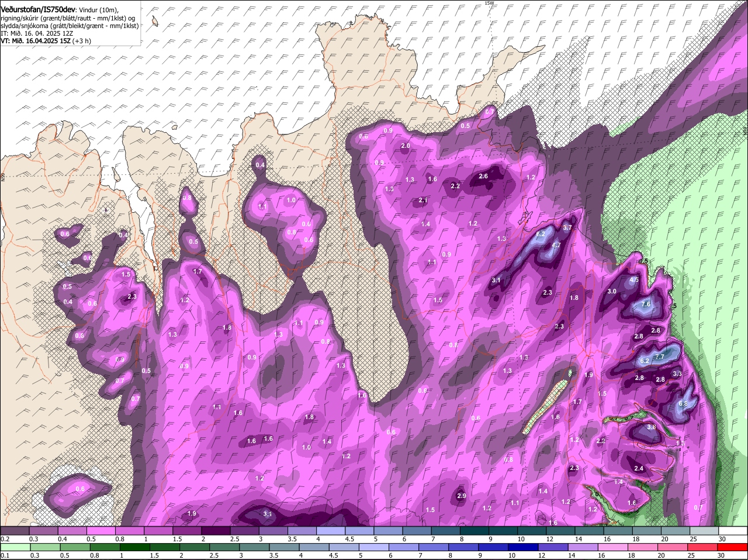The image size is (748, 560).
Task: Select the pale green 0.1 swatch in the lower scale
Action: [x=16, y=548]
